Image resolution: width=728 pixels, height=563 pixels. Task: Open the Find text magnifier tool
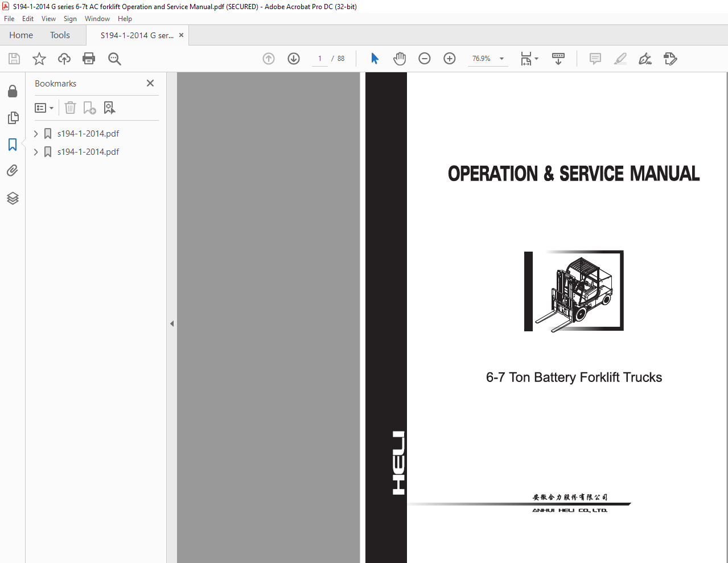point(114,59)
